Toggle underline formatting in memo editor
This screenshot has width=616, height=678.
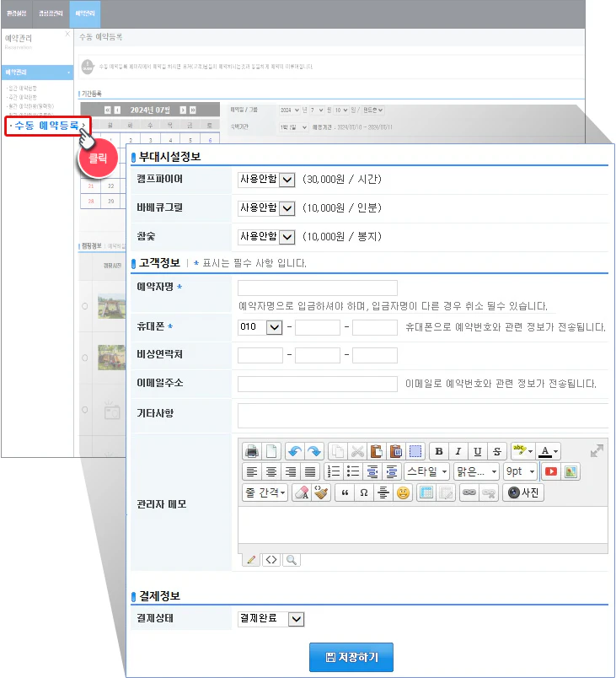click(477, 451)
